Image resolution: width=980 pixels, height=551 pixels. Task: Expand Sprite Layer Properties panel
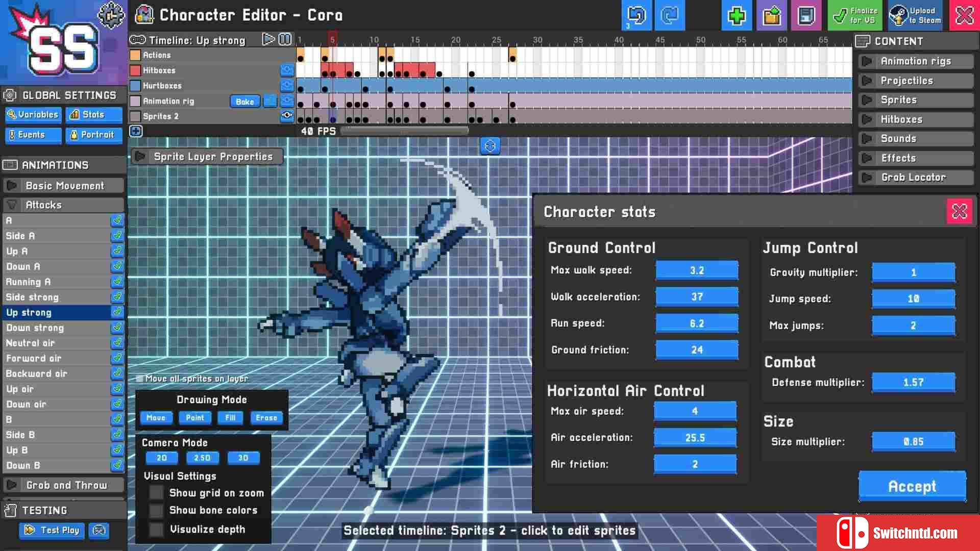[x=207, y=157]
